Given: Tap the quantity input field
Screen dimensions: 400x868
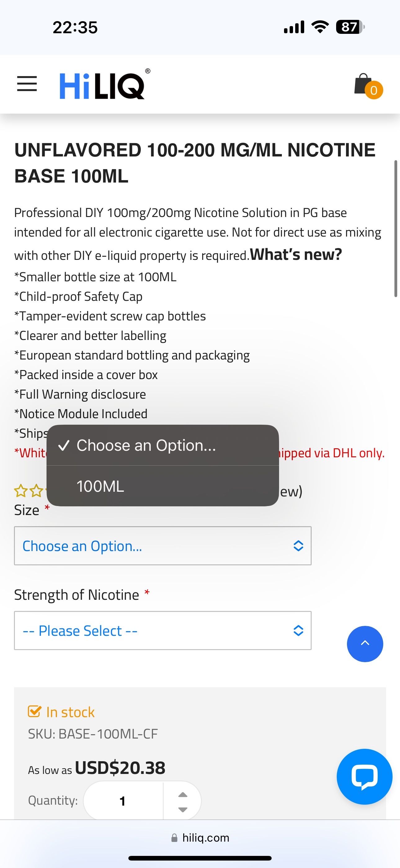Looking at the screenshot, I should click(123, 801).
